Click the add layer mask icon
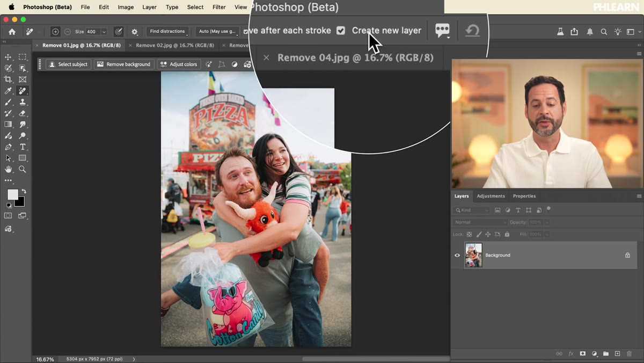Image resolution: width=644 pixels, height=363 pixels. 582,354
